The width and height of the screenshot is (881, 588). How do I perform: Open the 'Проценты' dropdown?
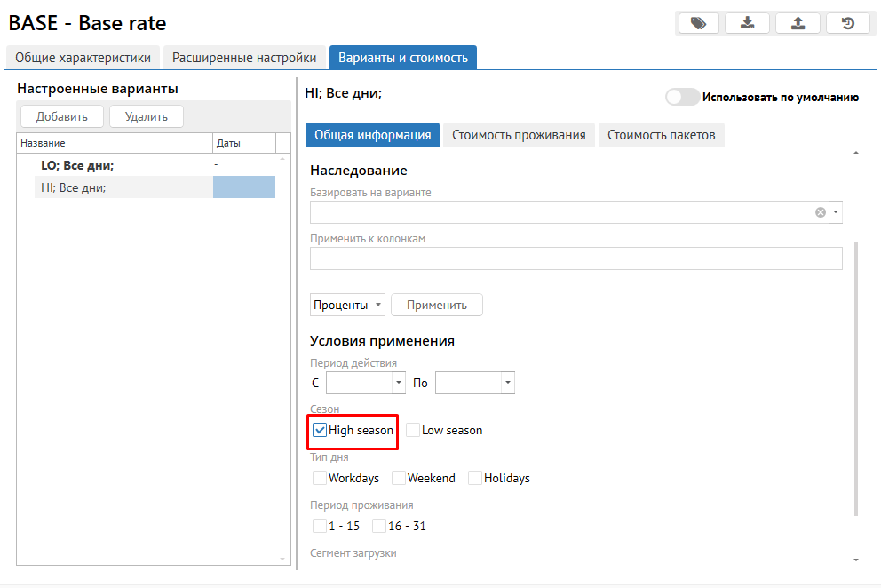pos(347,305)
